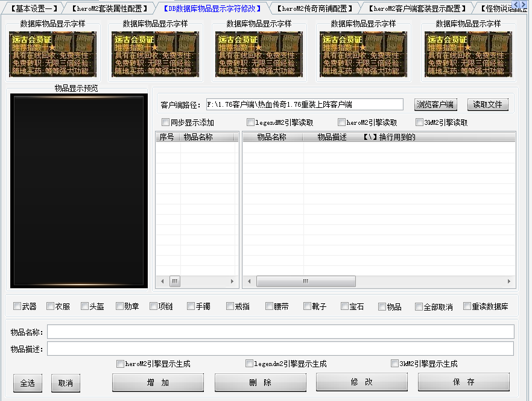This screenshot has height=401, width=532.
Task: Click the 浏览客户端 button
Action: (435, 104)
